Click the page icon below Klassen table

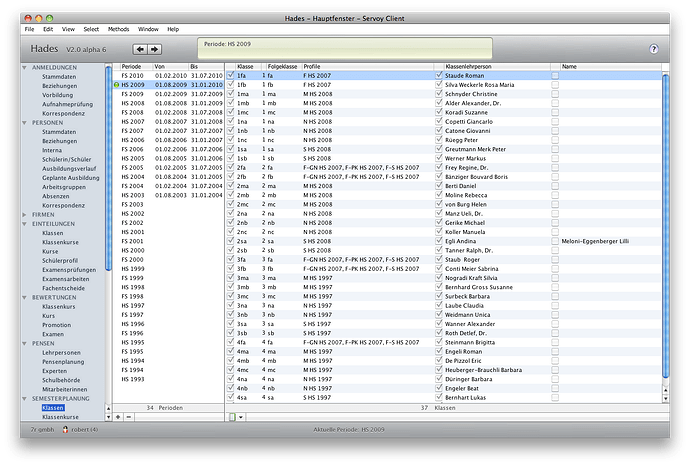pyautogui.click(x=232, y=416)
